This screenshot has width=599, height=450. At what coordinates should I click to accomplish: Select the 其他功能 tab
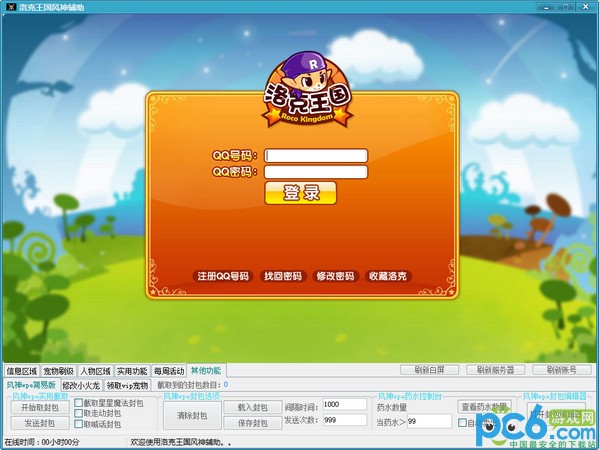[x=206, y=371]
